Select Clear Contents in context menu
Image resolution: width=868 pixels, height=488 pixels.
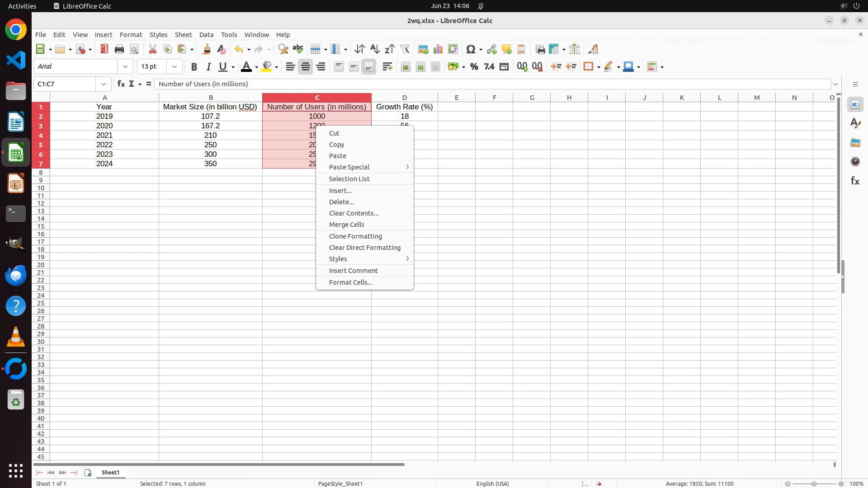[354, 213]
